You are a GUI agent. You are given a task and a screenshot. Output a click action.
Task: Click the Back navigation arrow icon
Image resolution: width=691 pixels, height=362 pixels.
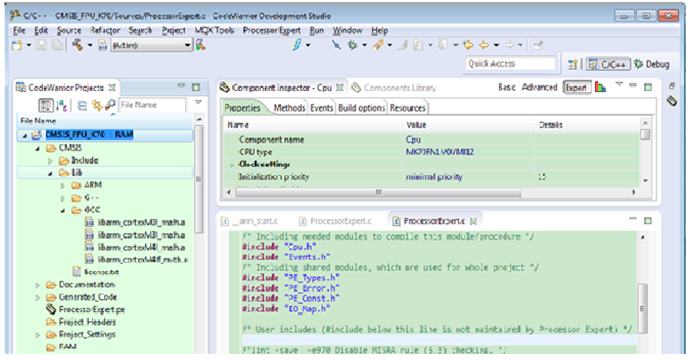click(484, 45)
